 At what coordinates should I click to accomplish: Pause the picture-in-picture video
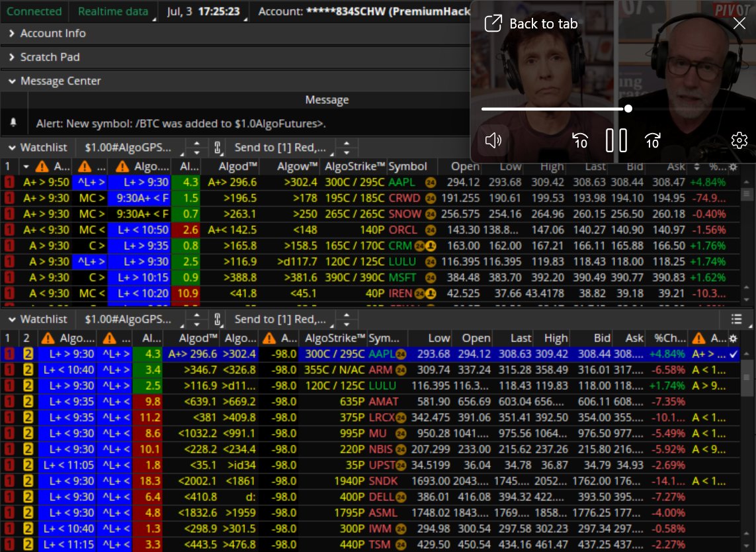616,140
